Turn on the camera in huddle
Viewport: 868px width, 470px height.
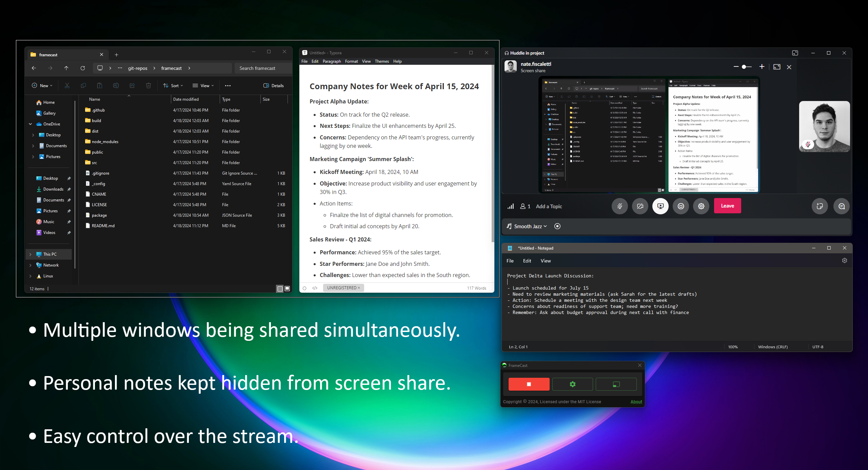pyautogui.click(x=640, y=206)
